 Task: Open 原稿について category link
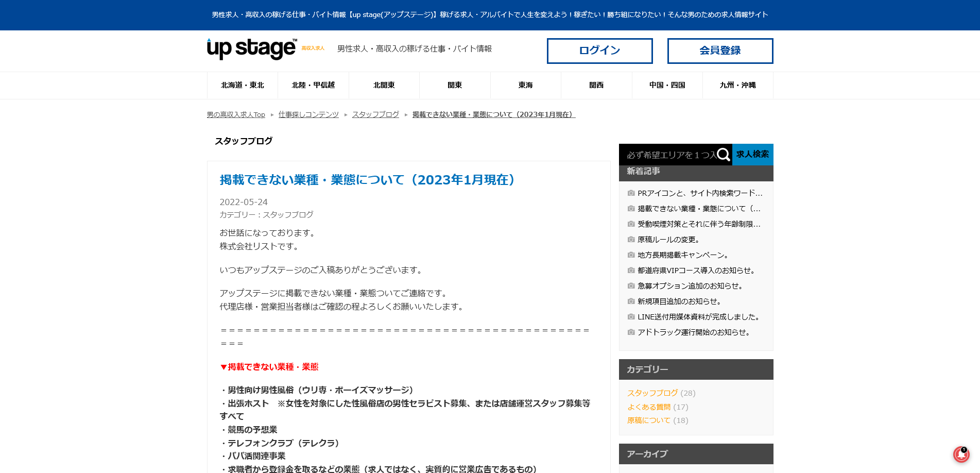[649, 420]
